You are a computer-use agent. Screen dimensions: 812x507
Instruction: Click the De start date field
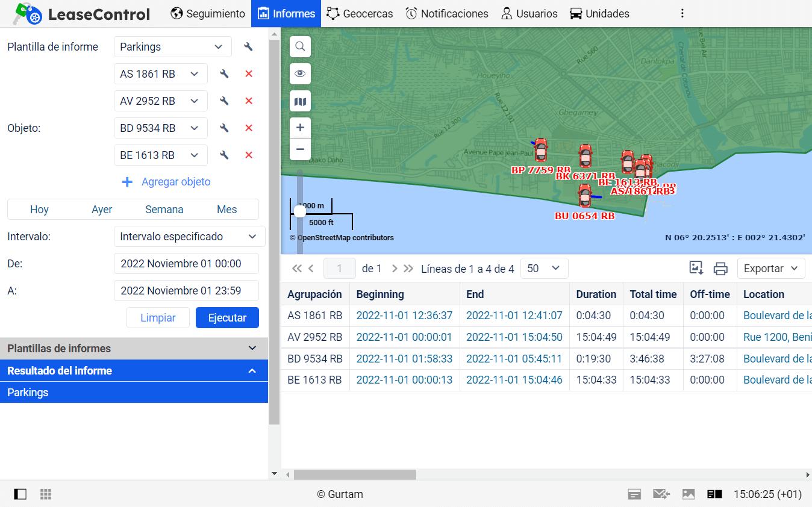pyautogui.click(x=186, y=264)
